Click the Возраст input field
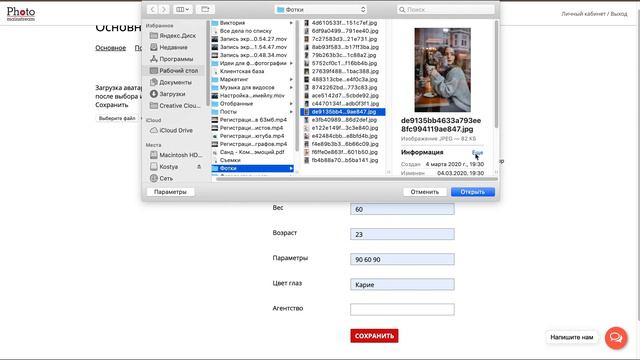Image resolution: width=640 pixels, height=360 pixels. pos(402,234)
